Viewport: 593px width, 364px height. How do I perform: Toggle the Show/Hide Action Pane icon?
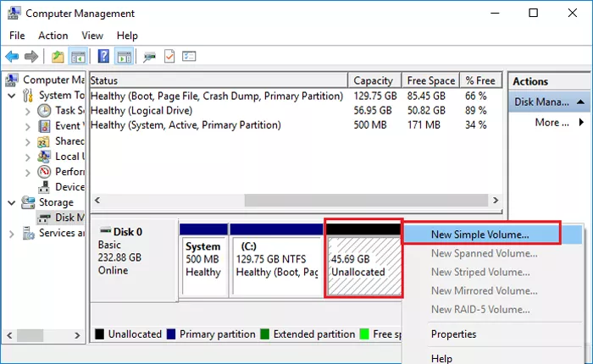tap(124, 57)
